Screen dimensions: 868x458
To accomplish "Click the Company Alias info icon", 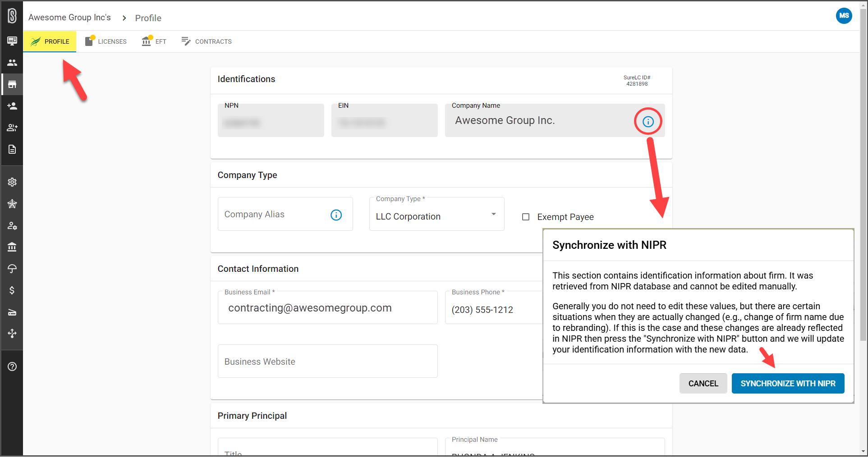I will (x=336, y=215).
